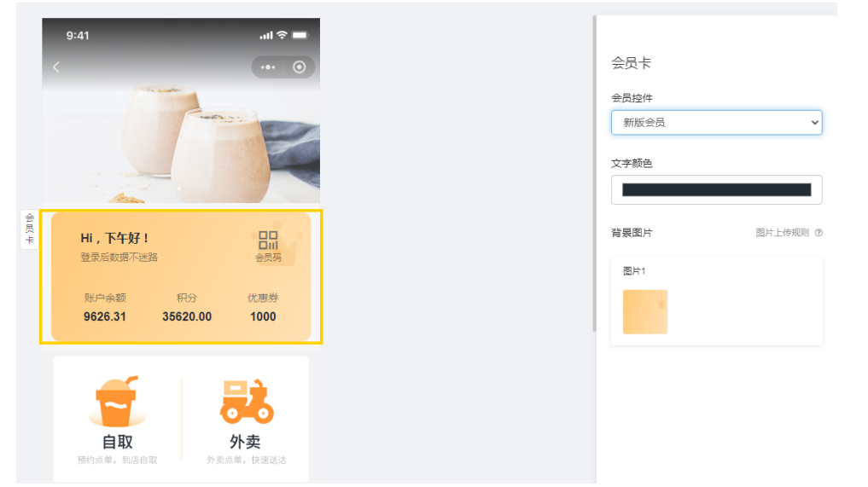868x487 pixels.
Task: Click the dropdown arrow of 新版会员
Action: coord(814,122)
